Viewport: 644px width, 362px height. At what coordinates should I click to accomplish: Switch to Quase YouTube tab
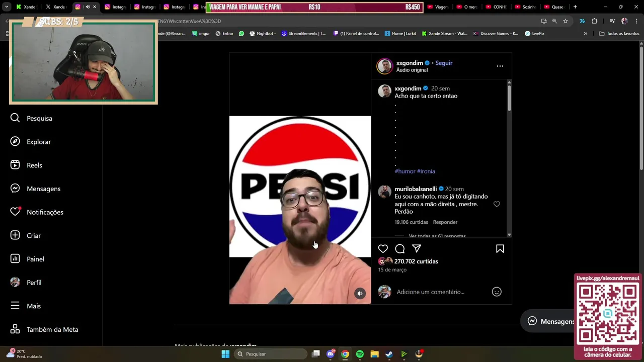(x=554, y=7)
